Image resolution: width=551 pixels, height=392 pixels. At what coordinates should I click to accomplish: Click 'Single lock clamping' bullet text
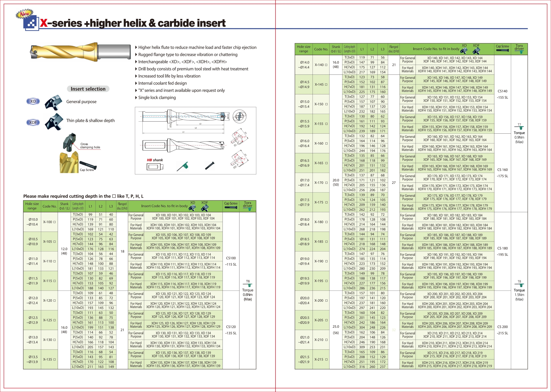(x=157, y=98)
